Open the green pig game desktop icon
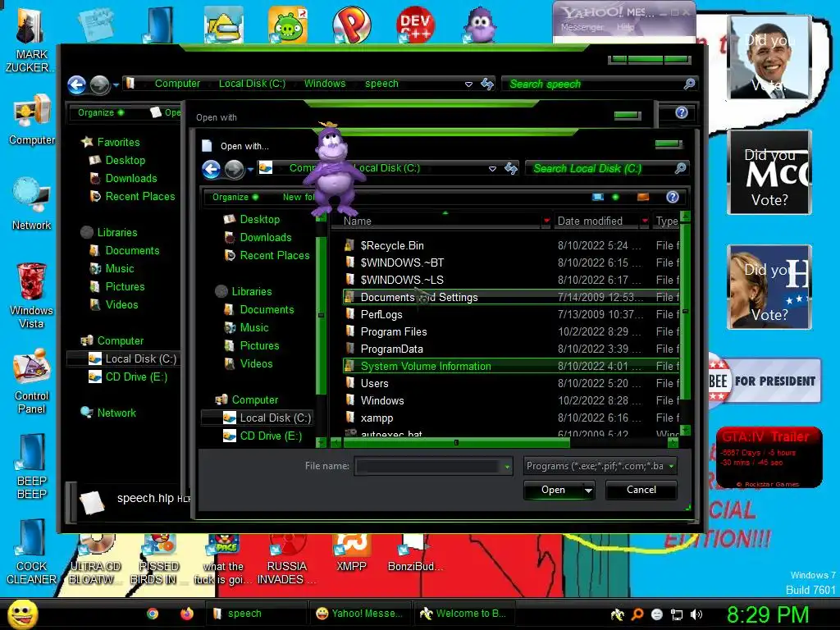This screenshot has height=630, width=840. [x=288, y=25]
